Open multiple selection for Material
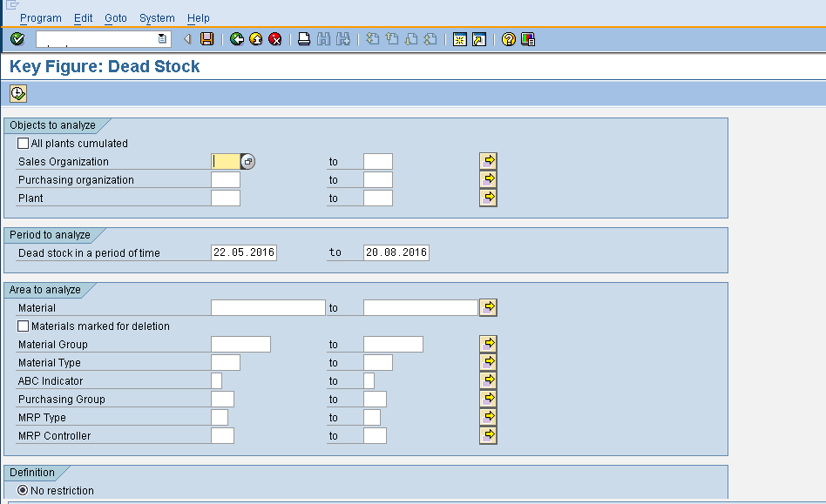Image resolution: width=826 pixels, height=504 pixels. pyautogui.click(x=488, y=306)
